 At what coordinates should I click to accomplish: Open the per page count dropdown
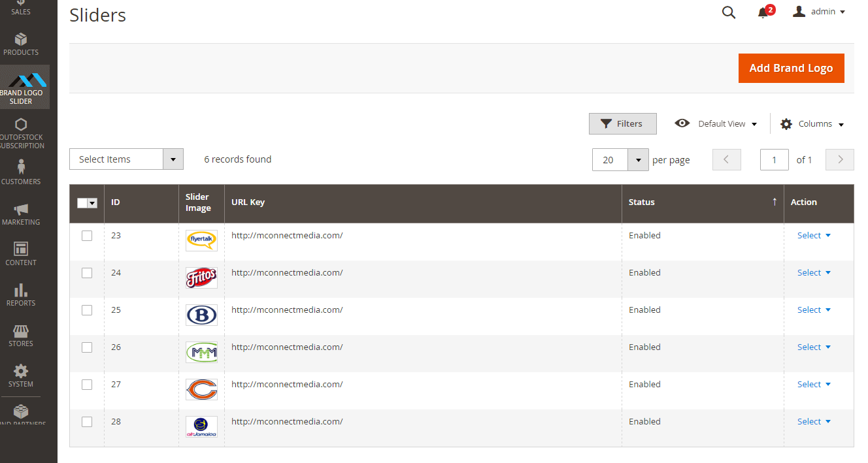[x=637, y=160]
